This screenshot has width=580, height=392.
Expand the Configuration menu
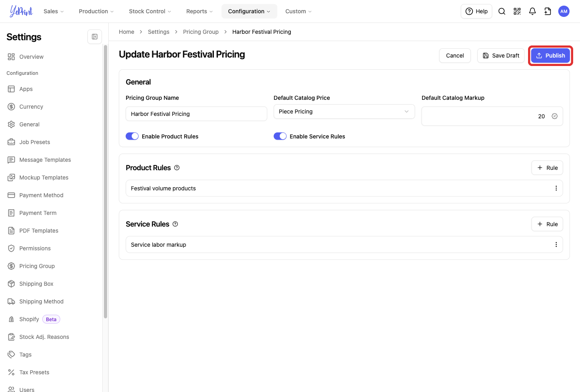tap(249, 11)
